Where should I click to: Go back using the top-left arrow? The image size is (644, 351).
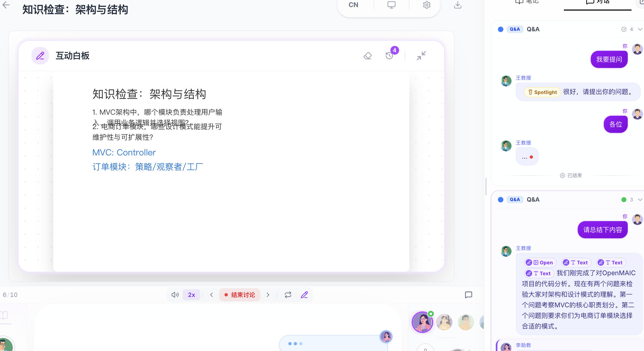tap(6, 5)
